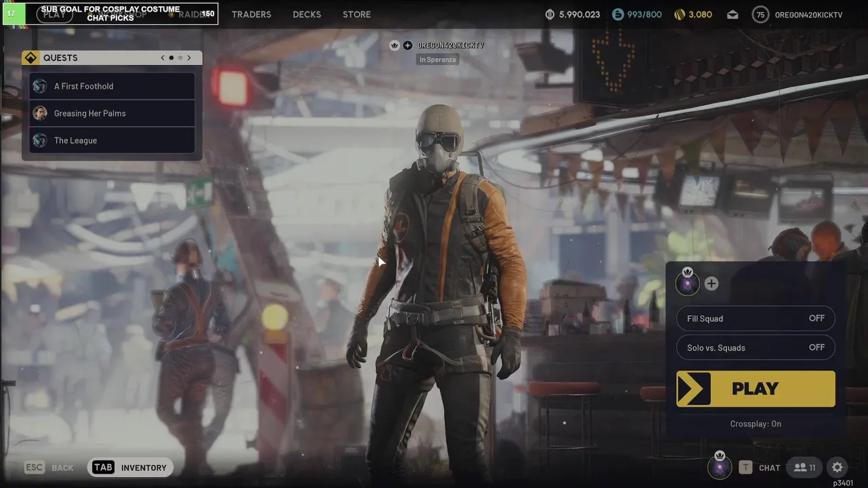This screenshot has width=868, height=488.
Task: Click the coins currency icon
Action: click(550, 14)
